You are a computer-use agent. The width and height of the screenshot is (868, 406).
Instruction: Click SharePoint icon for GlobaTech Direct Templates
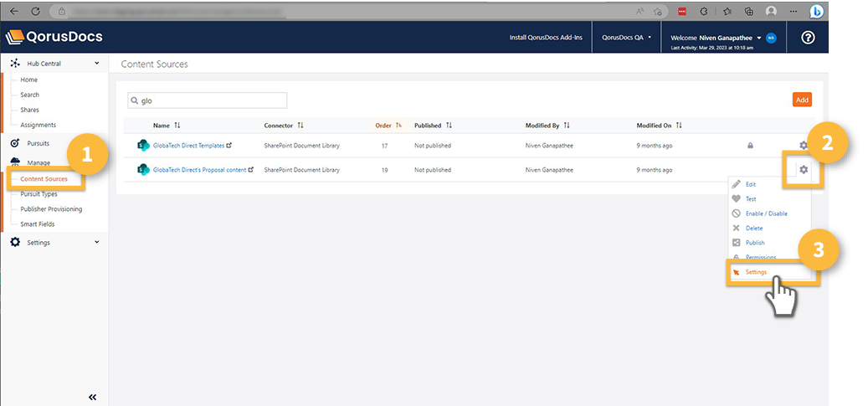tap(143, 146)
